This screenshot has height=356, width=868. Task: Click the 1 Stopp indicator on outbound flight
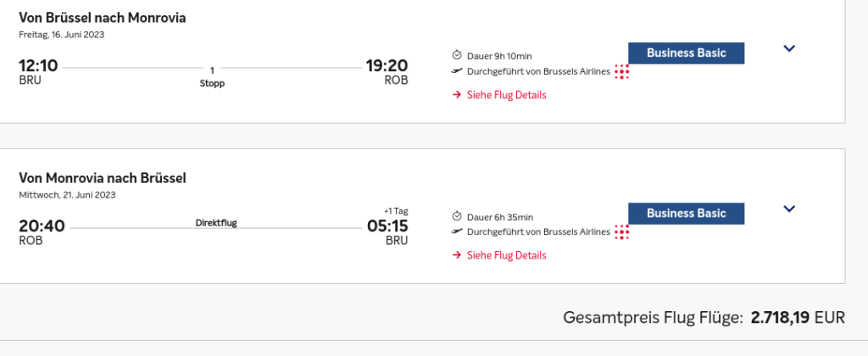[x=212, y=77]
